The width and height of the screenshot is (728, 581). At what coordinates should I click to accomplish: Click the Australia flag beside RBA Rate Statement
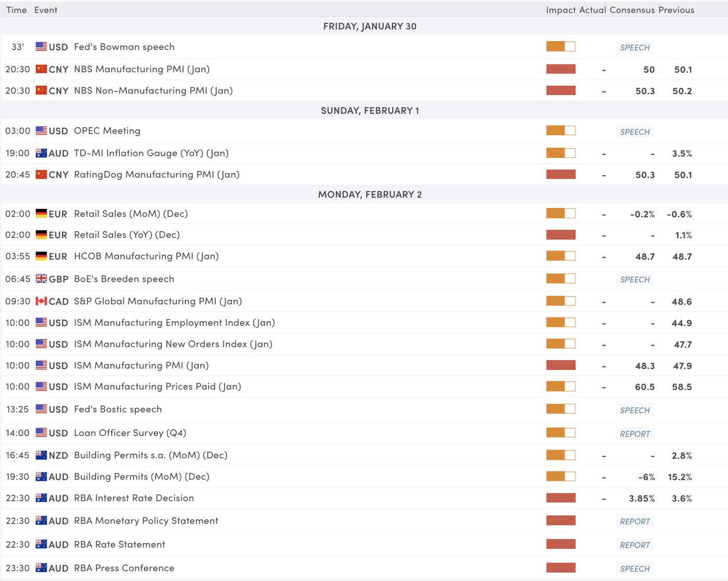[x=41, y=544]
